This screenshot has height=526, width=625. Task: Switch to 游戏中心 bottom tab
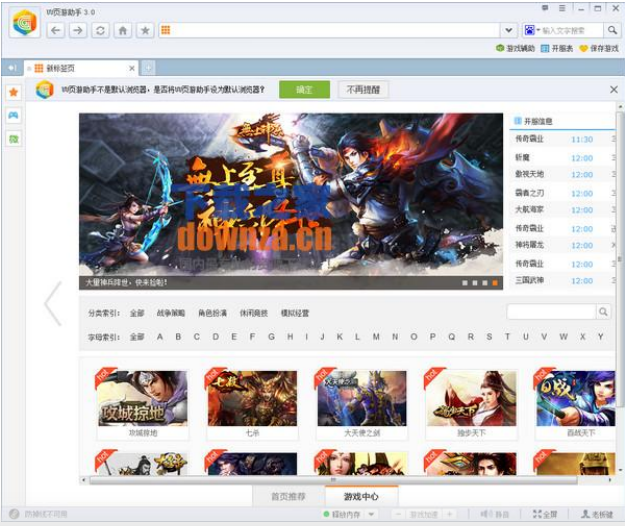[x=362, y=497]
